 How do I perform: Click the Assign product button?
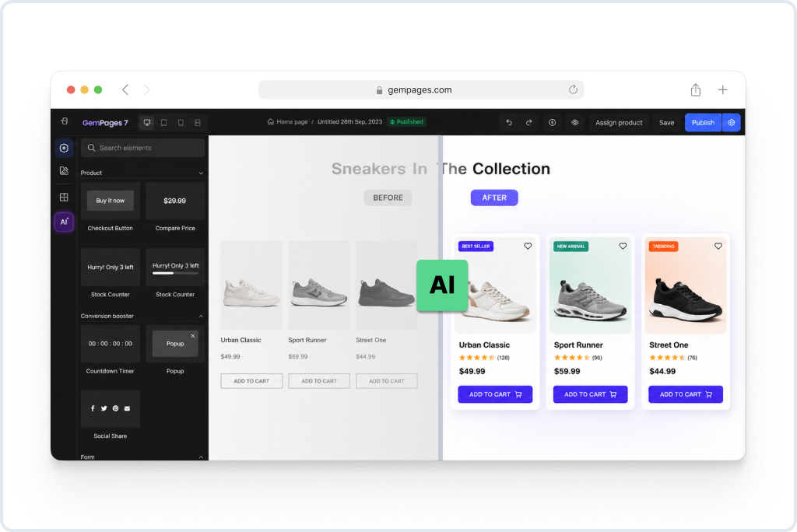coord(619,122)
